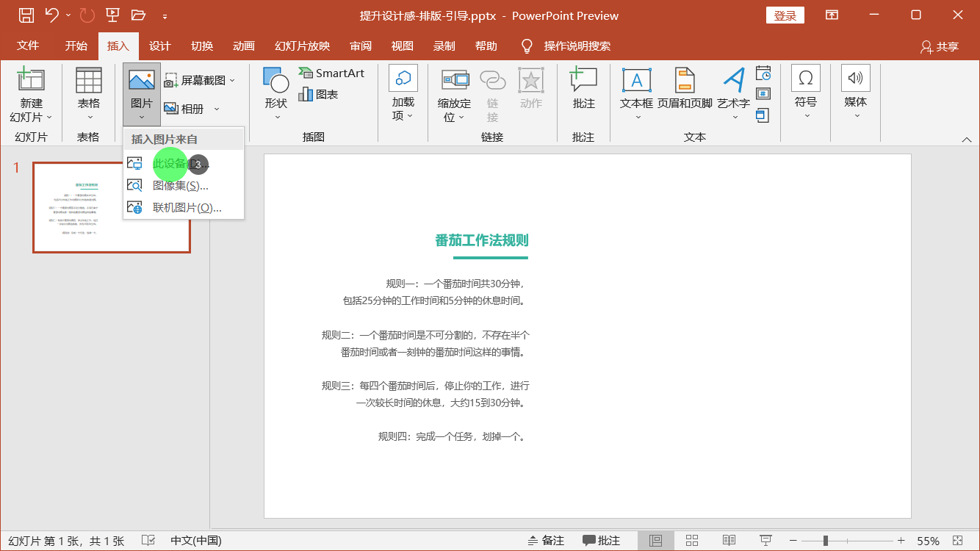Click the zoom in plus button
This screenshot has width=980, height=551.
click(x=901, y=540)
